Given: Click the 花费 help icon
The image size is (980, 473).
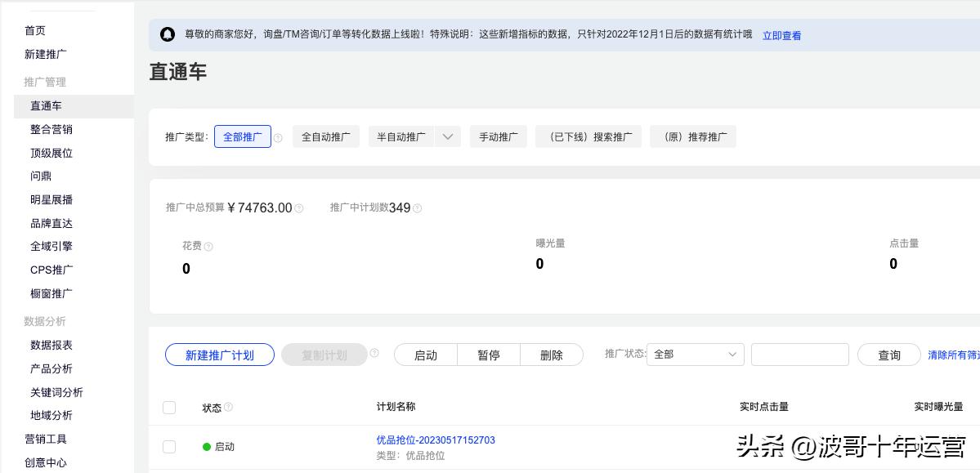Looking at the screenshot, I should point(208,246).
